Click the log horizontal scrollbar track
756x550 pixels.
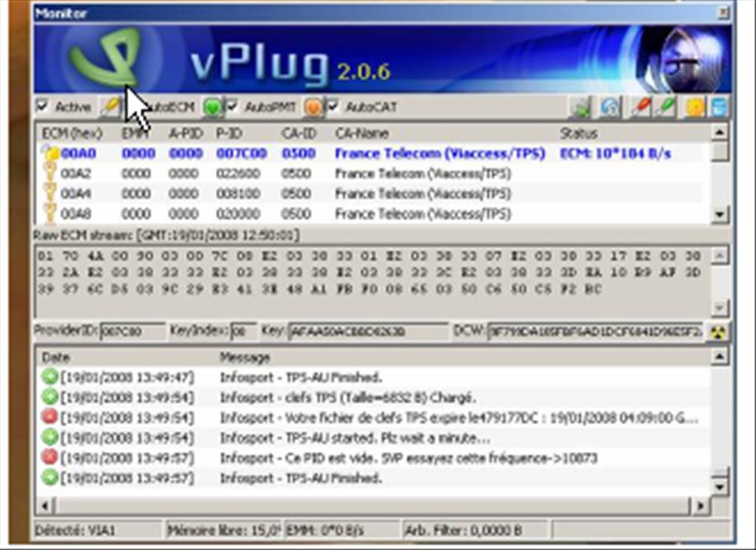372,506
